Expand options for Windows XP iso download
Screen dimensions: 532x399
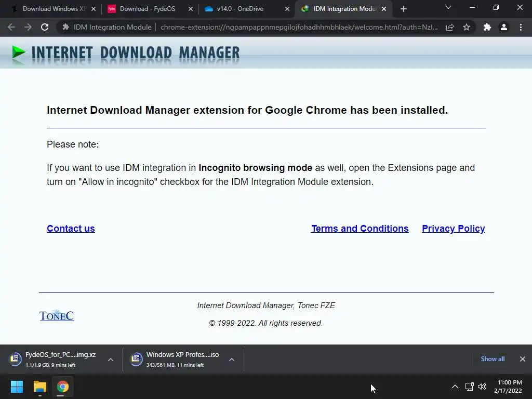pyautogui.click(x=232, y=360)
